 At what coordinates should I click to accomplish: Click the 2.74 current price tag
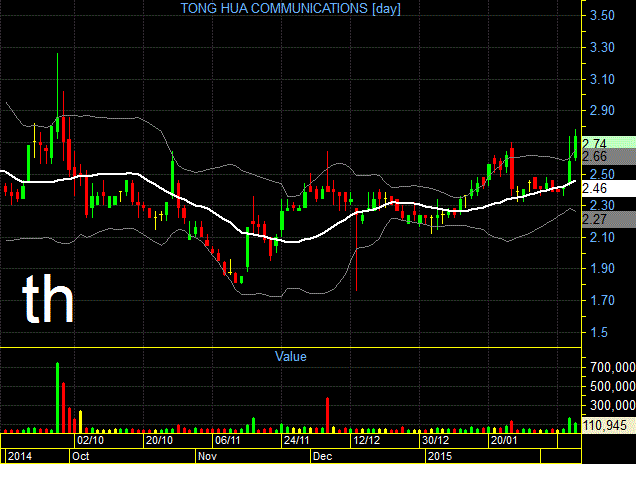609,142
